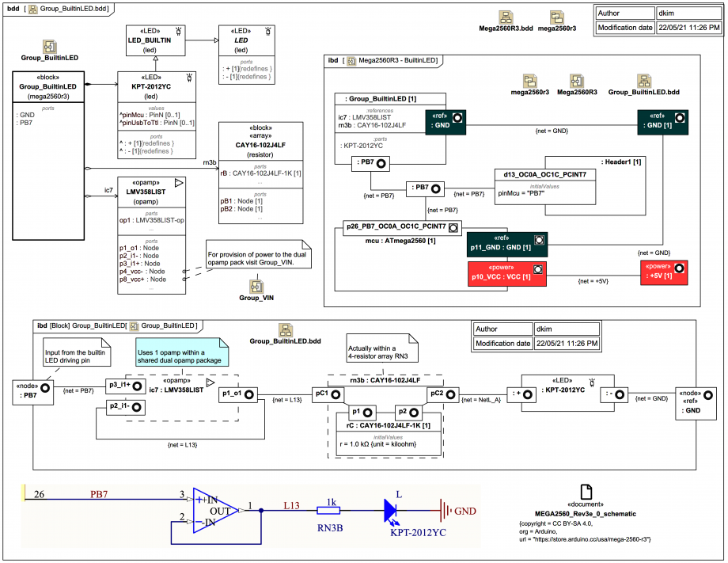The height and width of the screenshot is (563, 728).
Task: Click the op-amp triangle symbol in the schematic
Action: (x=214, y=509)
